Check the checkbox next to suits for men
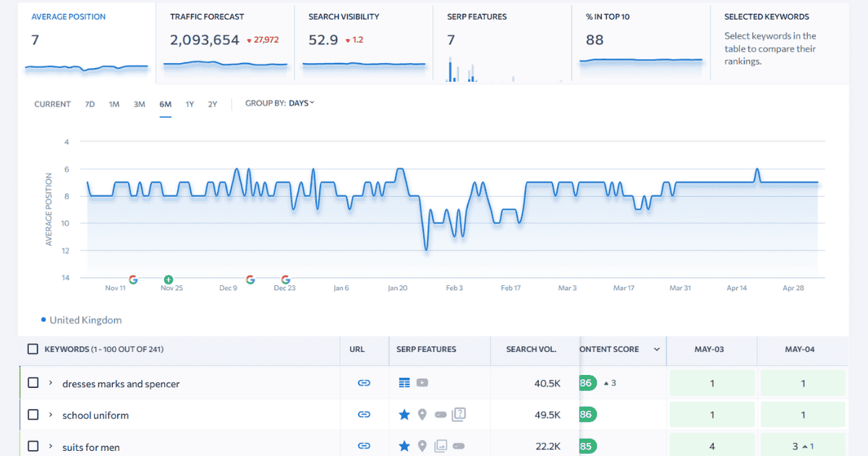Screen dimensions: 868x456 tap(33, 446)
